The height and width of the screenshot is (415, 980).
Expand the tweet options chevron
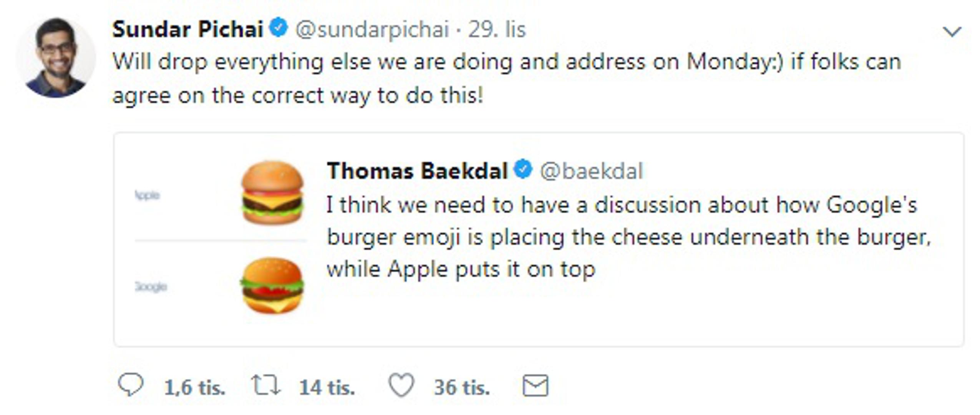(x=952, y=32)
